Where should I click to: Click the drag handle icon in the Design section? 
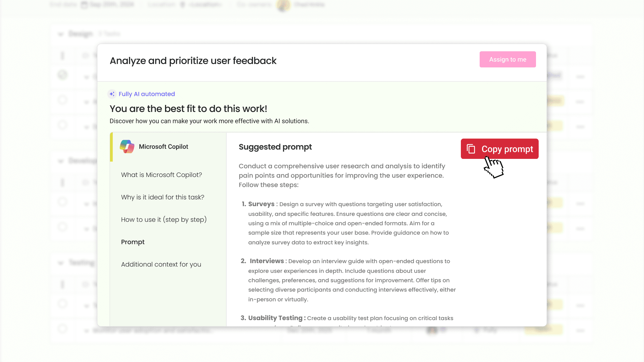point(62,55)
